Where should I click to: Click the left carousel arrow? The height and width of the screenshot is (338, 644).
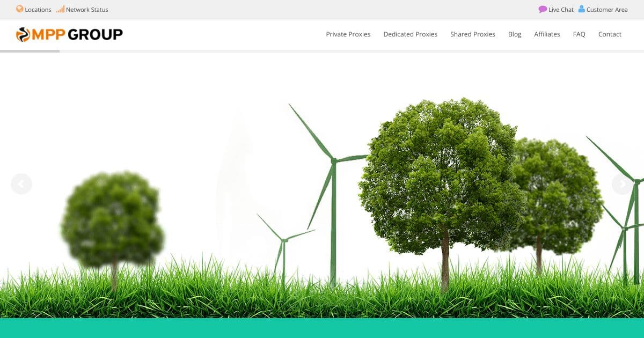click(21, 184)
